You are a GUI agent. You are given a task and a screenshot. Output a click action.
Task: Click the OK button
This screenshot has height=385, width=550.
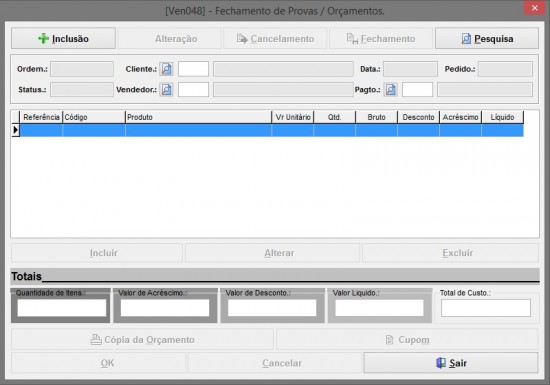point(98,363)
